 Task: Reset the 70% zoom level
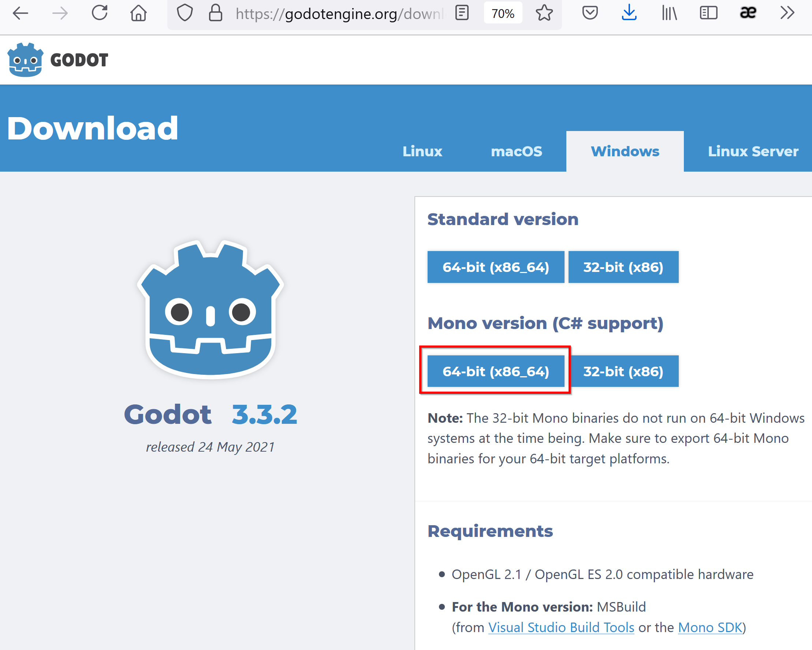pos(503,14)
